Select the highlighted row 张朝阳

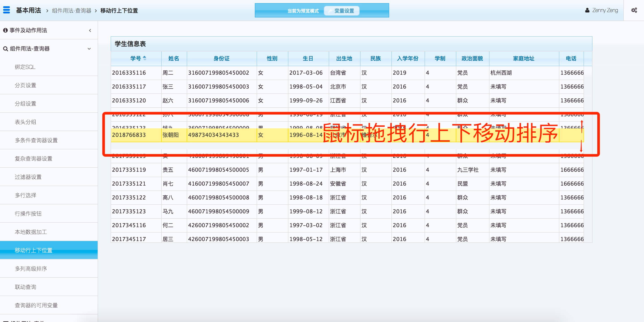tap(170, 135)
